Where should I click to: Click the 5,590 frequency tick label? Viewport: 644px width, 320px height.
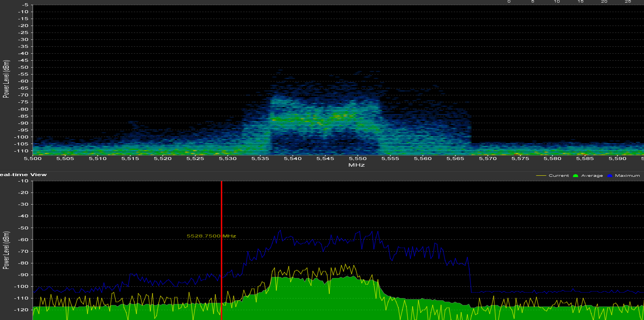click(618, 159)
